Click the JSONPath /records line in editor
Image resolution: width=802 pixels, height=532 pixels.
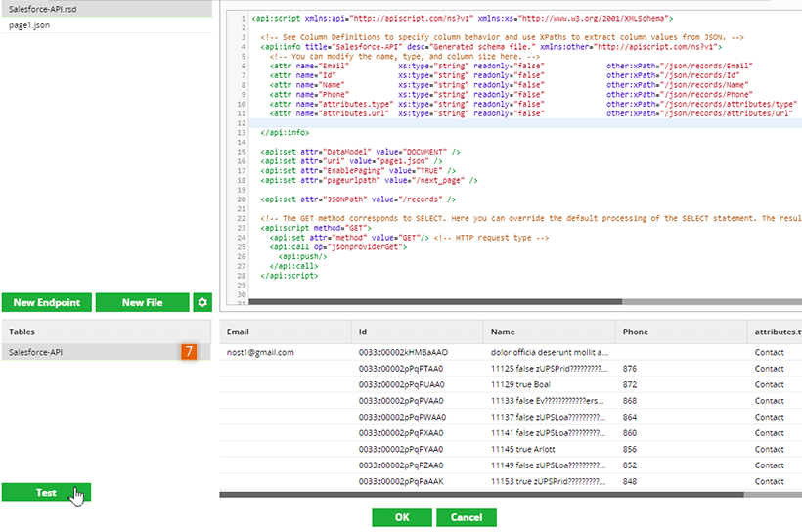[358, 199]
